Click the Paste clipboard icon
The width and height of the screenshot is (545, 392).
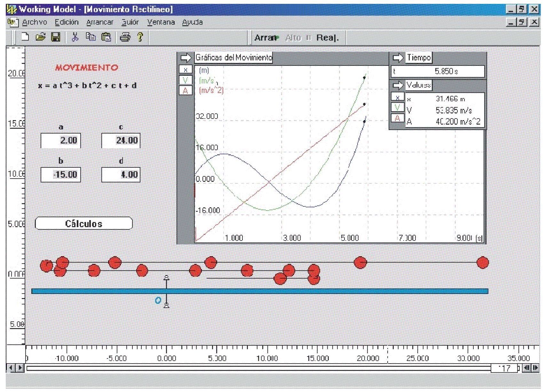106,37
